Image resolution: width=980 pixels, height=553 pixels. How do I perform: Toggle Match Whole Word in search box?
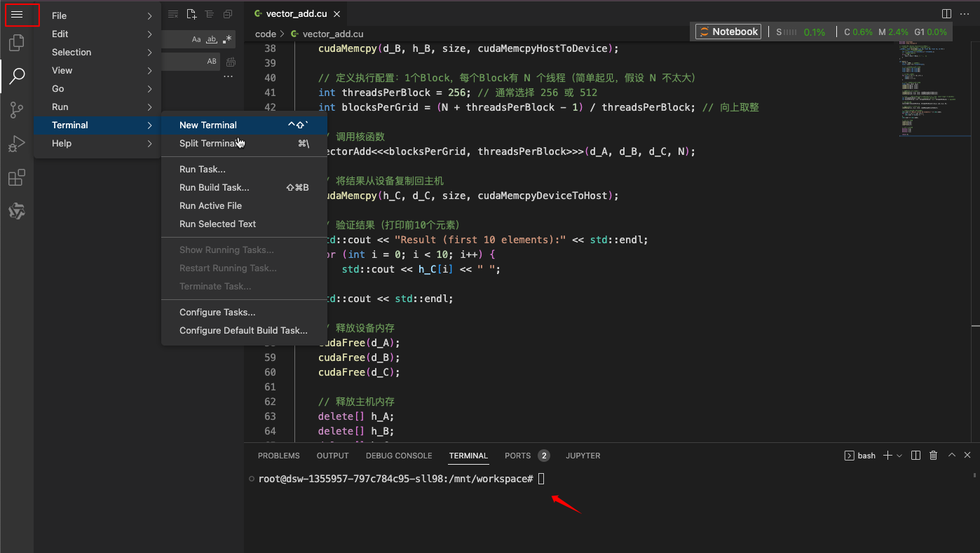211,40
